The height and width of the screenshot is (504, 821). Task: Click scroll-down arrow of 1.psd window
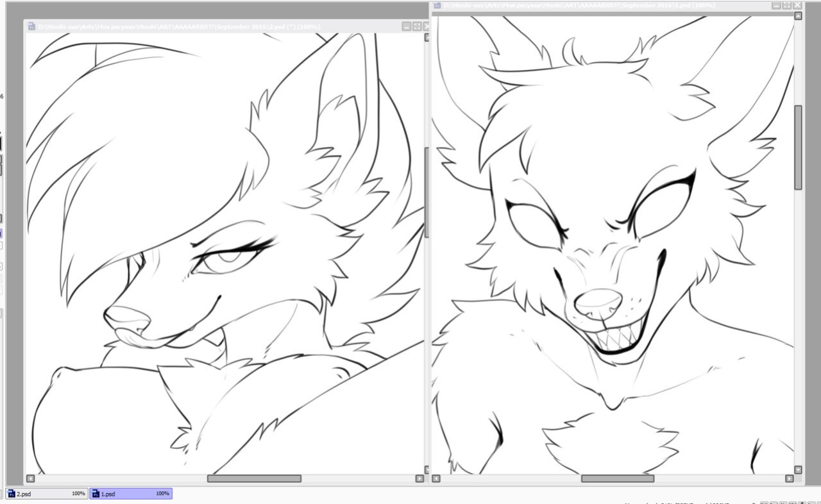[x=798, y=469]
